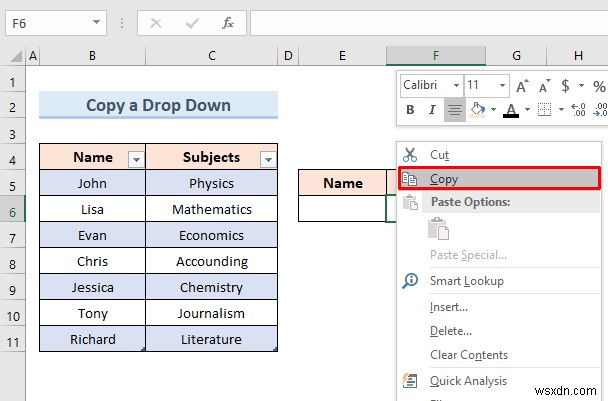
Task: Click Enter checkmark in formula bar
Action: 192,23
